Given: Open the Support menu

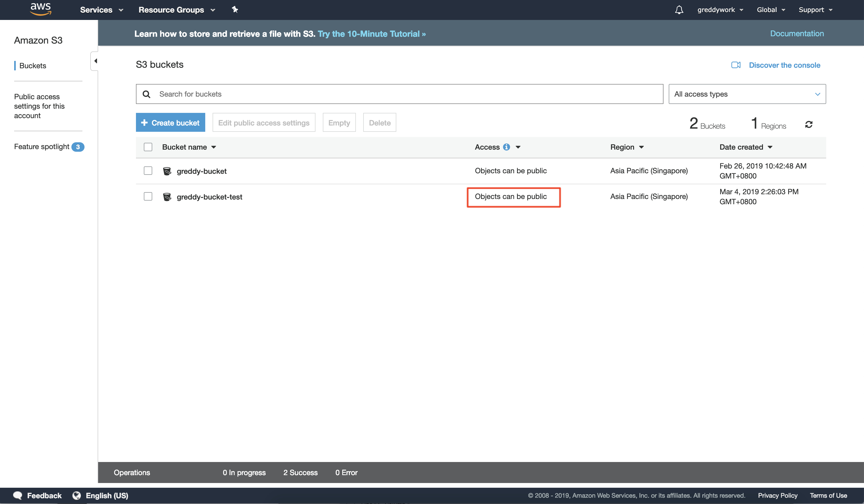Looking at the screenshot, I should point(815,10).
